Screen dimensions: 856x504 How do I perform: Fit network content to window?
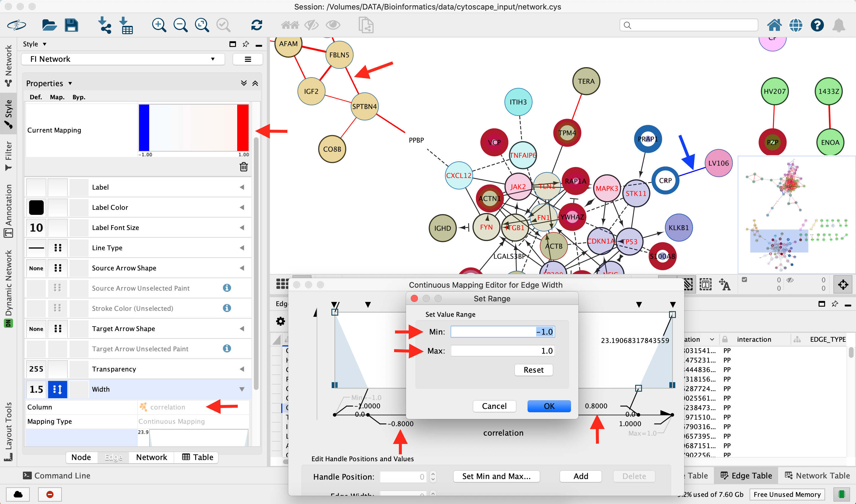[202, 25]
